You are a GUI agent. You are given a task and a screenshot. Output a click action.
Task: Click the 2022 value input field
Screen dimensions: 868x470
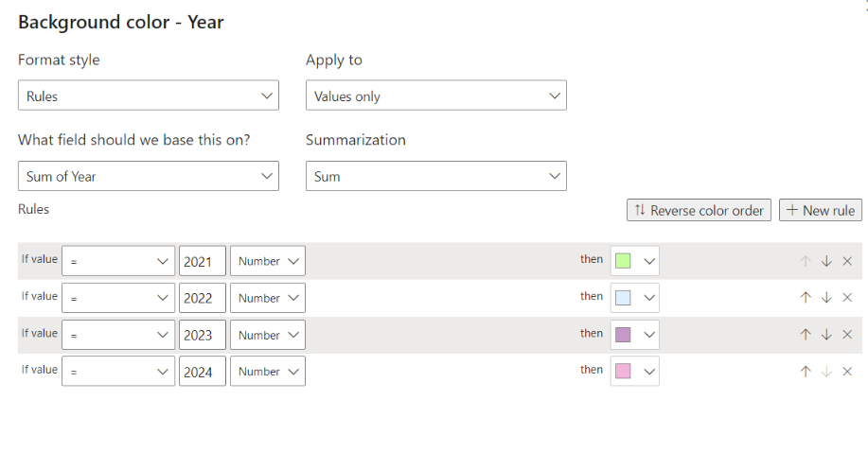point(202,298)
